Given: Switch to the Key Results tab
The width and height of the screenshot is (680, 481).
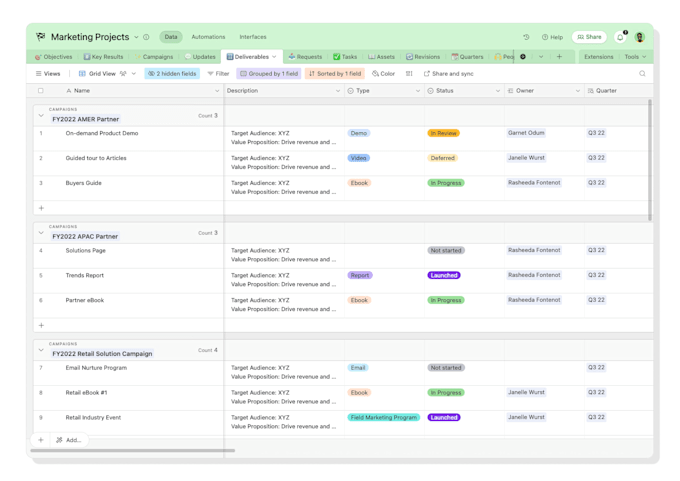Looking at the screenshot, I should click(x=103, y=57).
